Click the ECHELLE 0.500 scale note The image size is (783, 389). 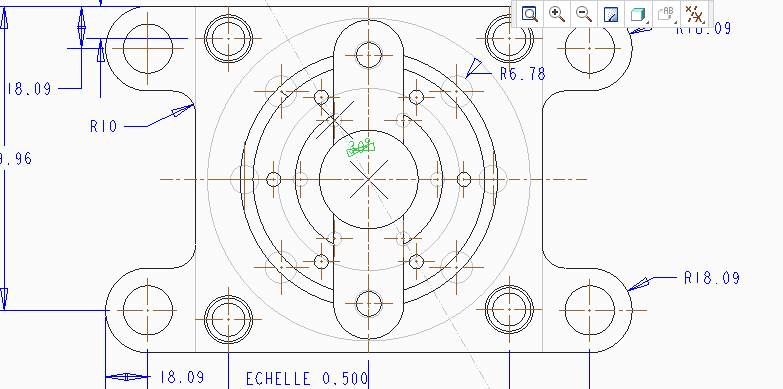tap(306, 379)
